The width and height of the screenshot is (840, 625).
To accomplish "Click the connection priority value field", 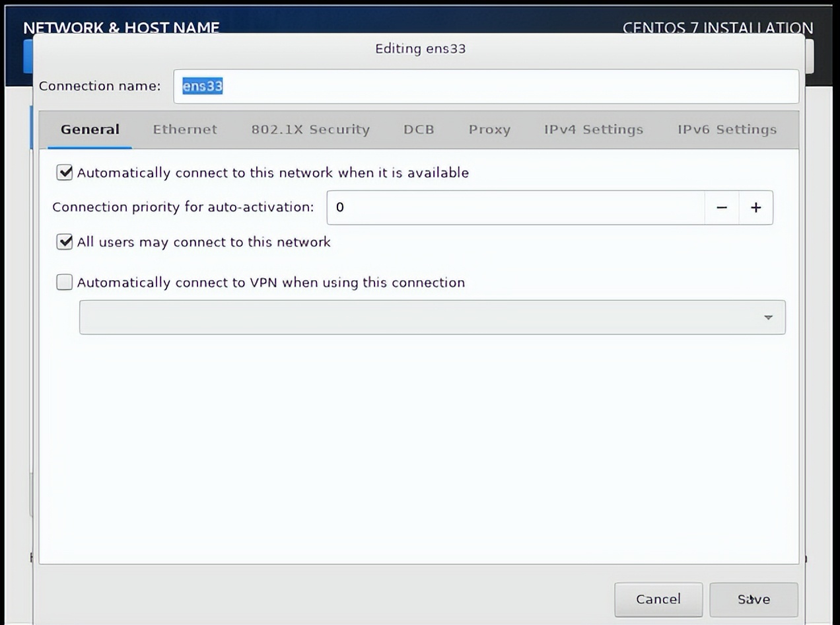I will pos(516,207).
